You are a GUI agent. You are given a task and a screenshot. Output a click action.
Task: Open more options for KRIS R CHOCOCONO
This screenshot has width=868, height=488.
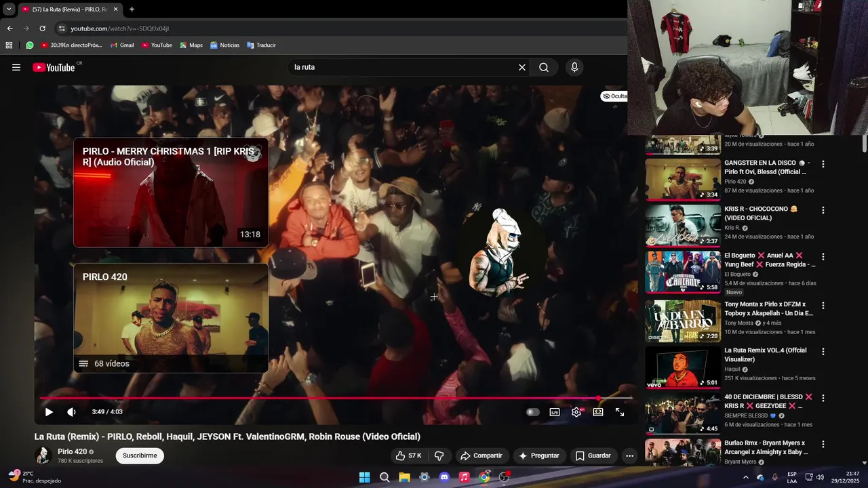pyautogui.click(x=823, y=210)
